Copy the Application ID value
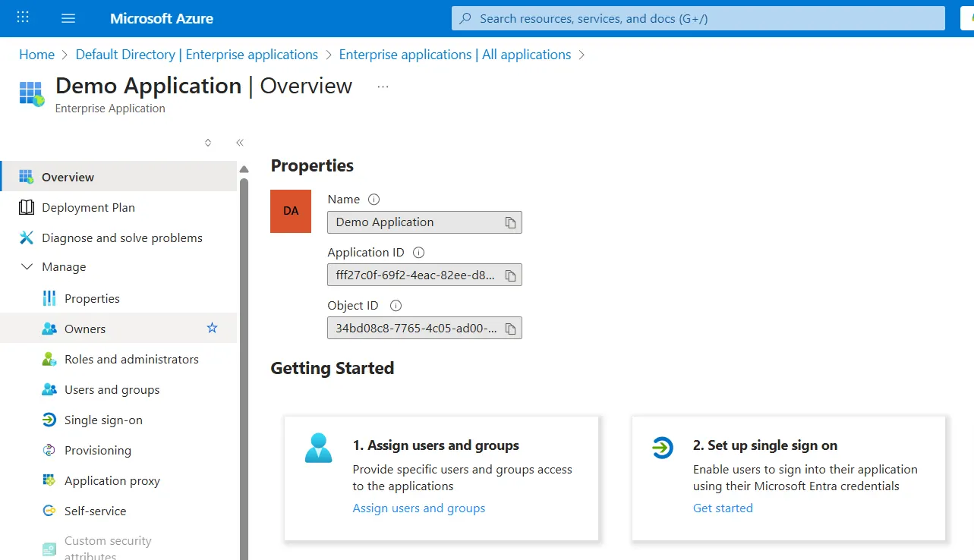This screenshot has width=974, height=560. [512, 275]
